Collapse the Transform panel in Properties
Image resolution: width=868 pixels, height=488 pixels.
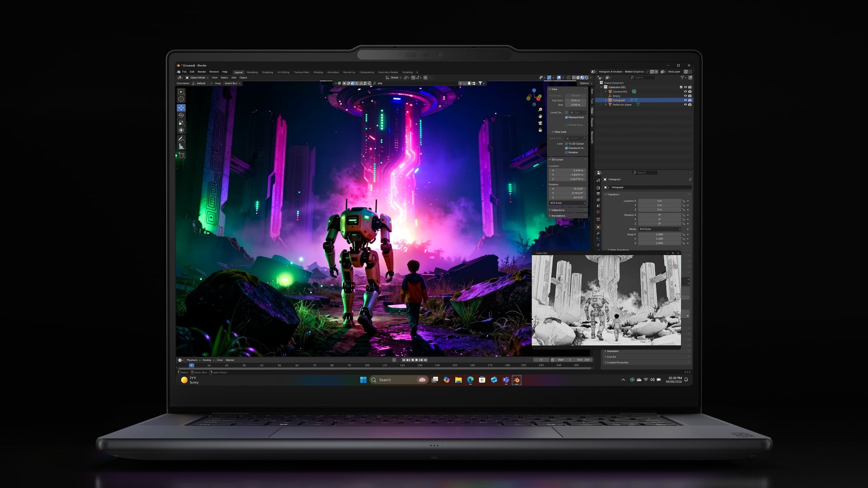[x=613, y=194]
